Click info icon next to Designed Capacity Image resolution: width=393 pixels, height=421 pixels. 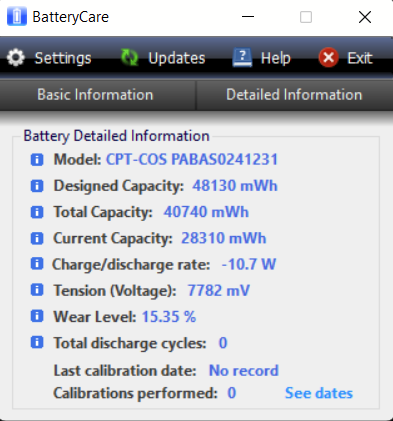37,186
